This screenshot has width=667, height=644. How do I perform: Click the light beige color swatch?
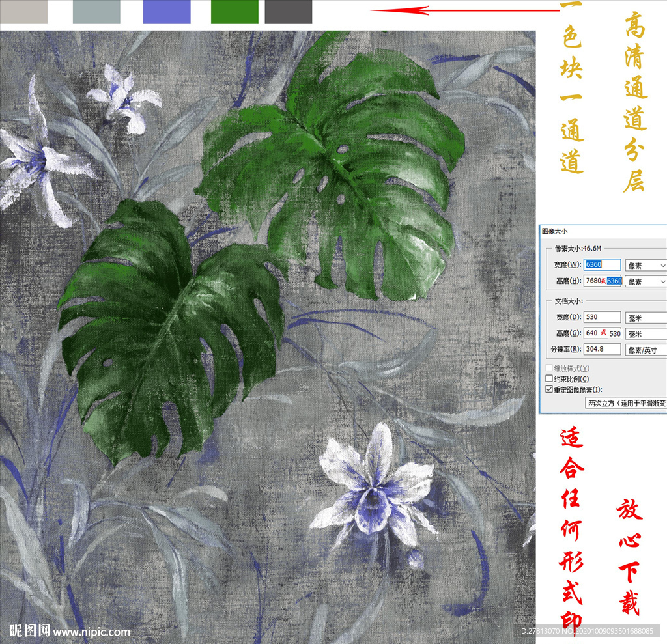[24, 12]
